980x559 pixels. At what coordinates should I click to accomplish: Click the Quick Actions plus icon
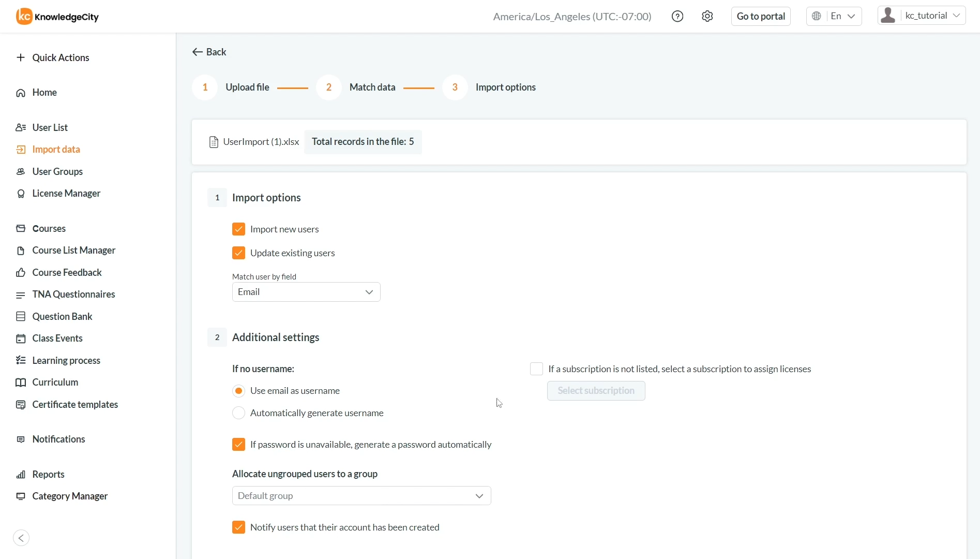coord(21,57)
